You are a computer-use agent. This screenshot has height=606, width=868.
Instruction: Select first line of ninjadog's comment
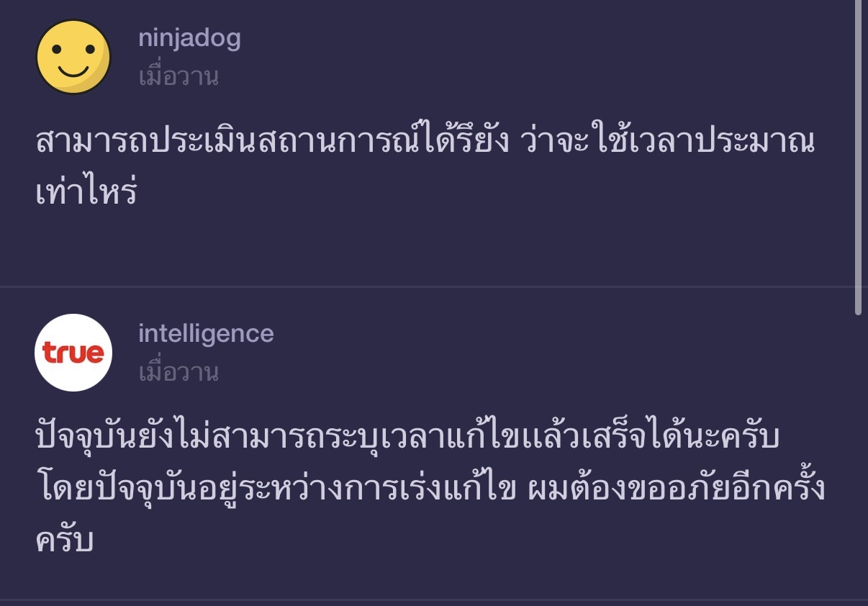coord(425,143)
